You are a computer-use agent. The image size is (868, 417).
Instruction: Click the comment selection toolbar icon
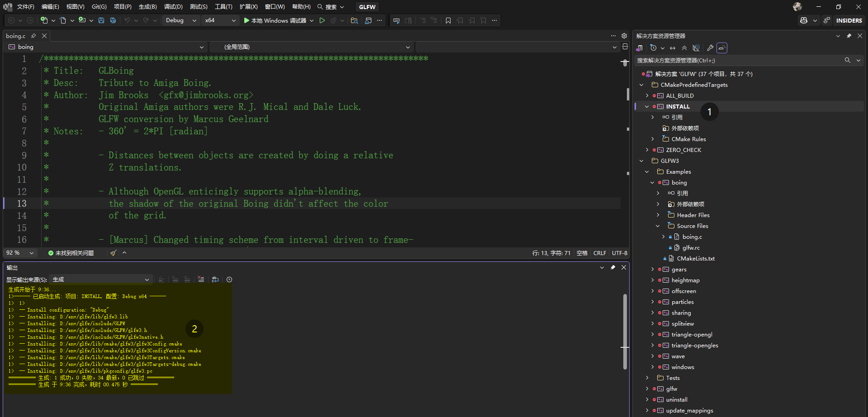pos(422,20)
